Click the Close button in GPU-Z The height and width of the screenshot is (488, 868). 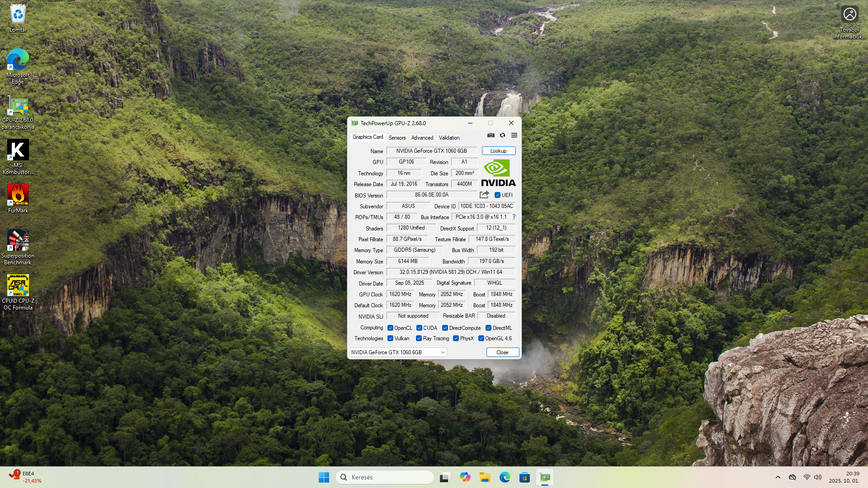tap(502, 352)
